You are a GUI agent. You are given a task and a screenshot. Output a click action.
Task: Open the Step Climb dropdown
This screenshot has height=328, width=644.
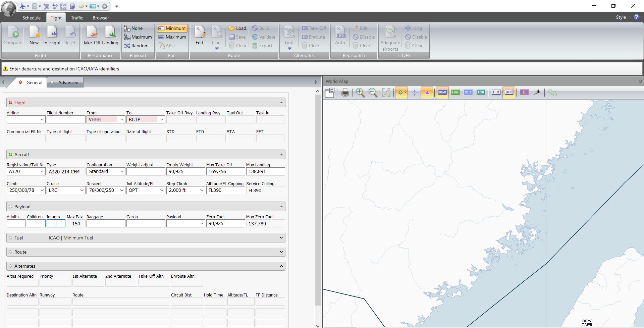click(x=202, y=190)
